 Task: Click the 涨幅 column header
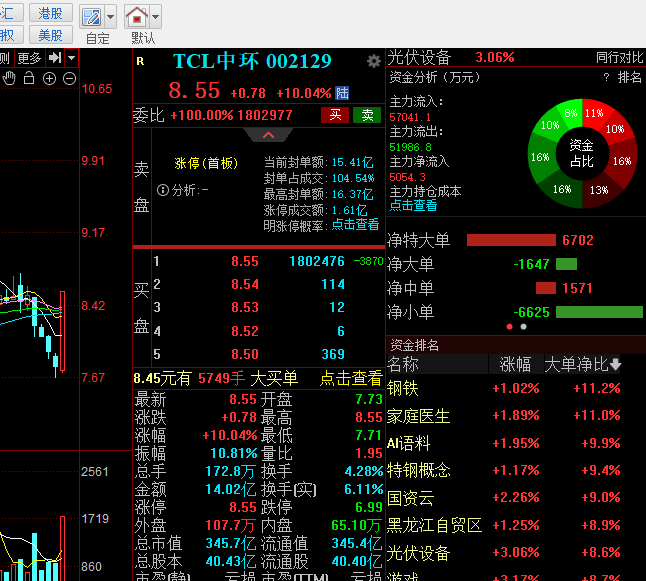pos(515,364)
